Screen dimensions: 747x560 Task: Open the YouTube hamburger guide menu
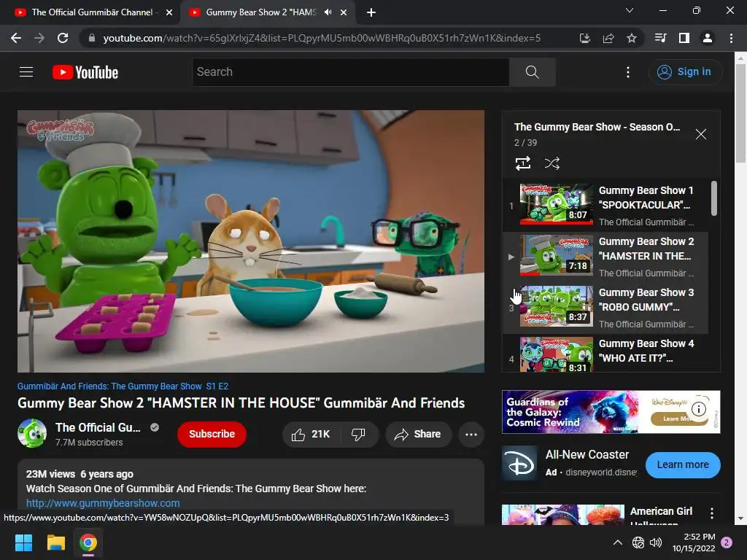pyautogui.click(x=26, y=72)
